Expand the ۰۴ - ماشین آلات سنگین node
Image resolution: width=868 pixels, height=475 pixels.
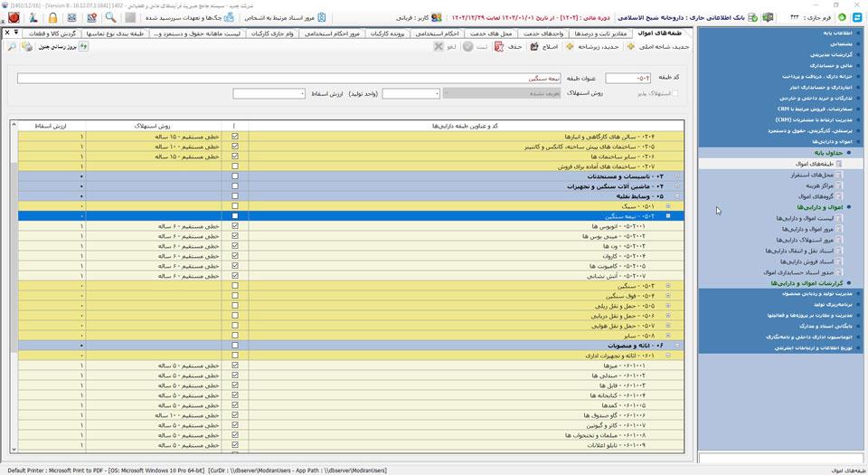point(676,186)
